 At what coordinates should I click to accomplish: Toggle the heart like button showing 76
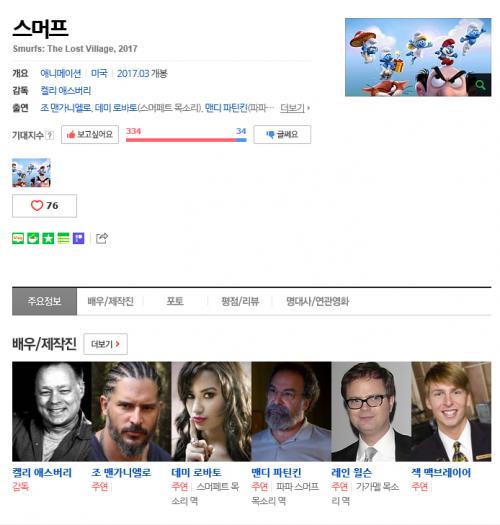pos(45,206)
